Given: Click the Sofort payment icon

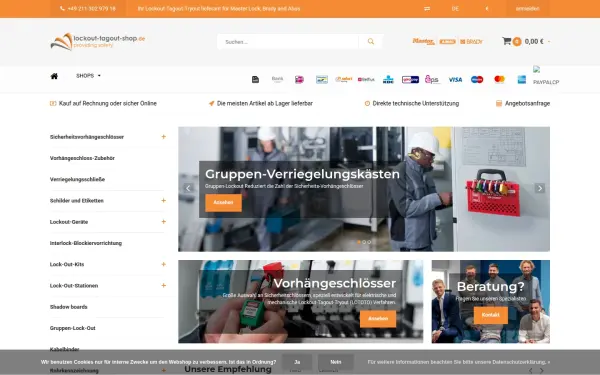Looking at the screenshot, I should 344,79.
